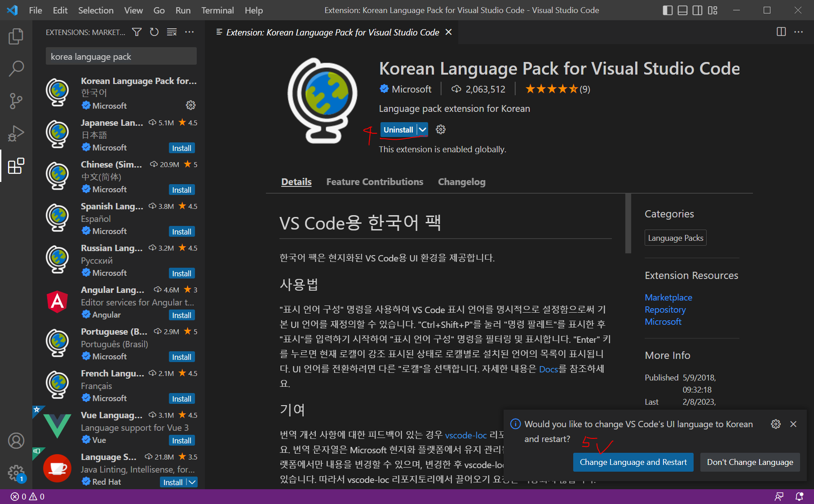Open the Go menu
The width and height of the screenshot is (814, 504).
click(x=159, y=10)
